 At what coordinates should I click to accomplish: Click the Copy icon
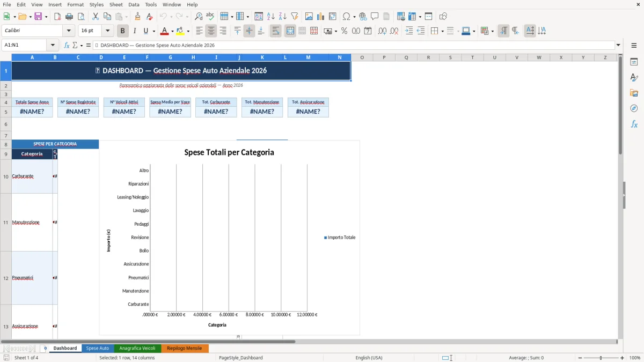(x=107, y=17)
